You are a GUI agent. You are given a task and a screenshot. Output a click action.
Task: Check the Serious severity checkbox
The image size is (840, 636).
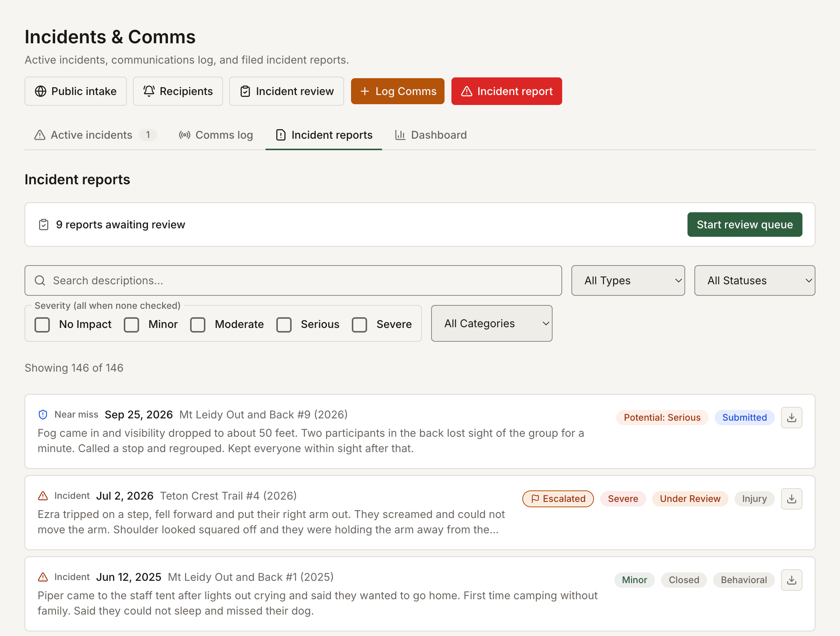point(284,325)
